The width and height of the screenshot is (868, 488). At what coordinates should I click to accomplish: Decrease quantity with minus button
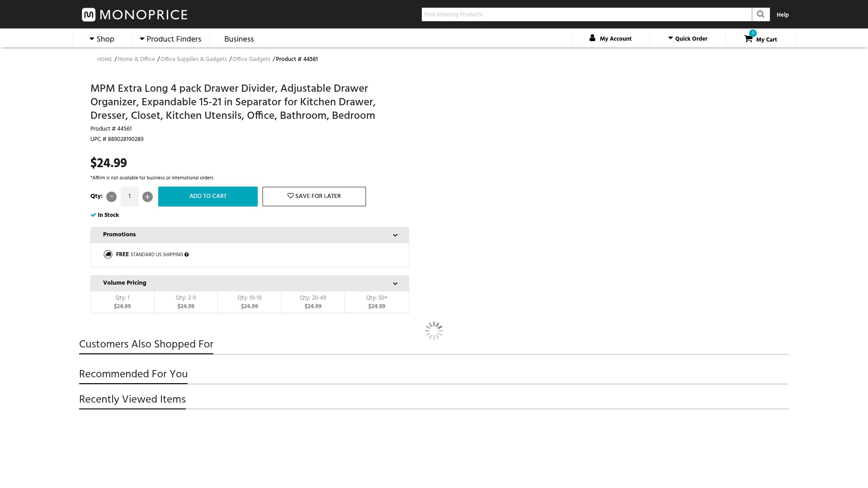click(x=111, y=197)
